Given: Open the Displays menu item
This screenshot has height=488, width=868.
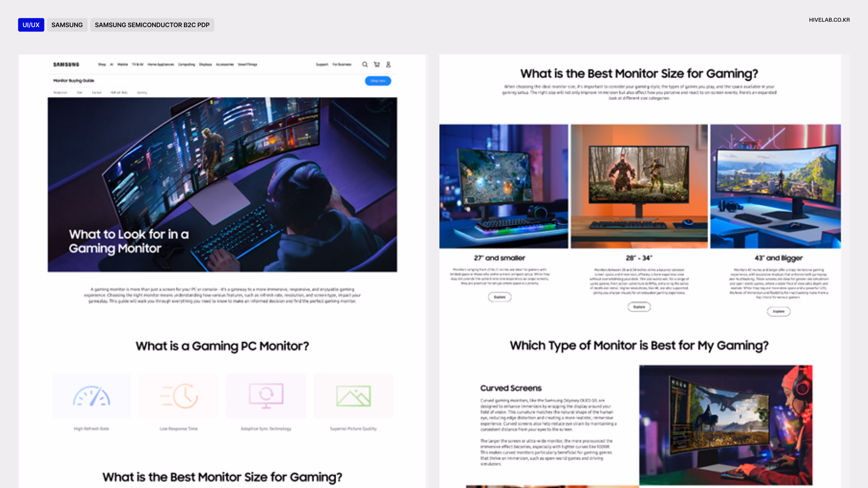Looking at the screenshot, I should pos(205,64).
